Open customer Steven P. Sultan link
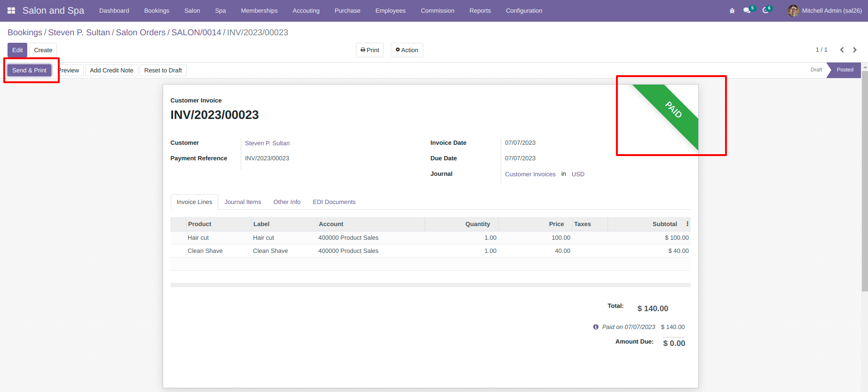 point(267,143)
